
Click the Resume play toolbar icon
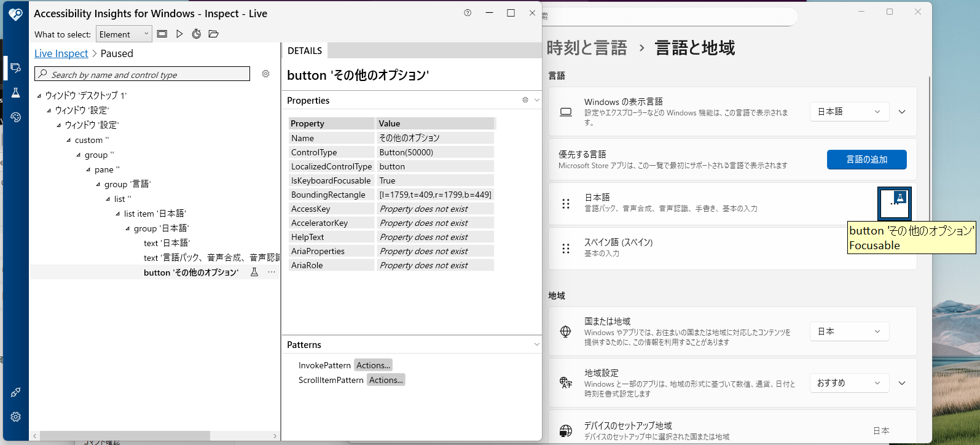click(179, 34)
